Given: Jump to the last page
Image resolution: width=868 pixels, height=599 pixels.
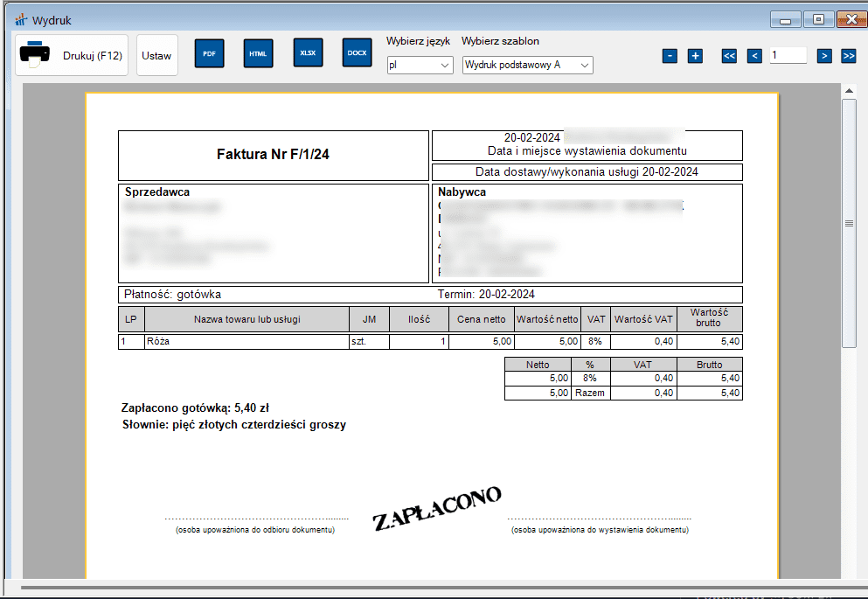Looking at the screenshot, I should (x=848, y=56).
